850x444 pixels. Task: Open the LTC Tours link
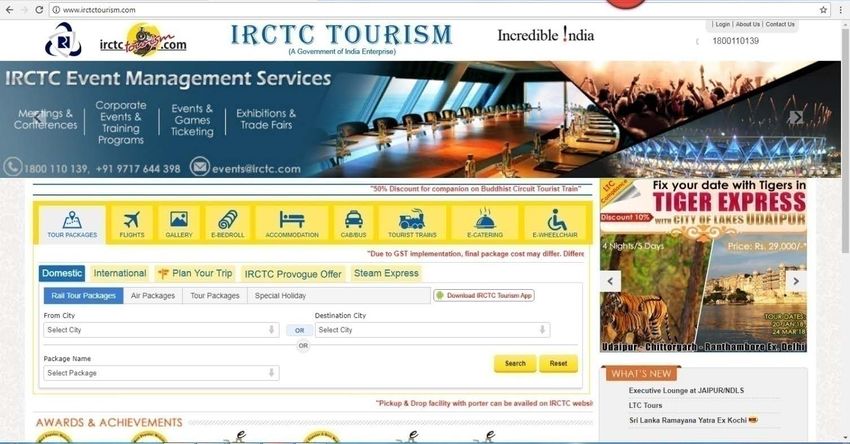click(x=645, y=405)
